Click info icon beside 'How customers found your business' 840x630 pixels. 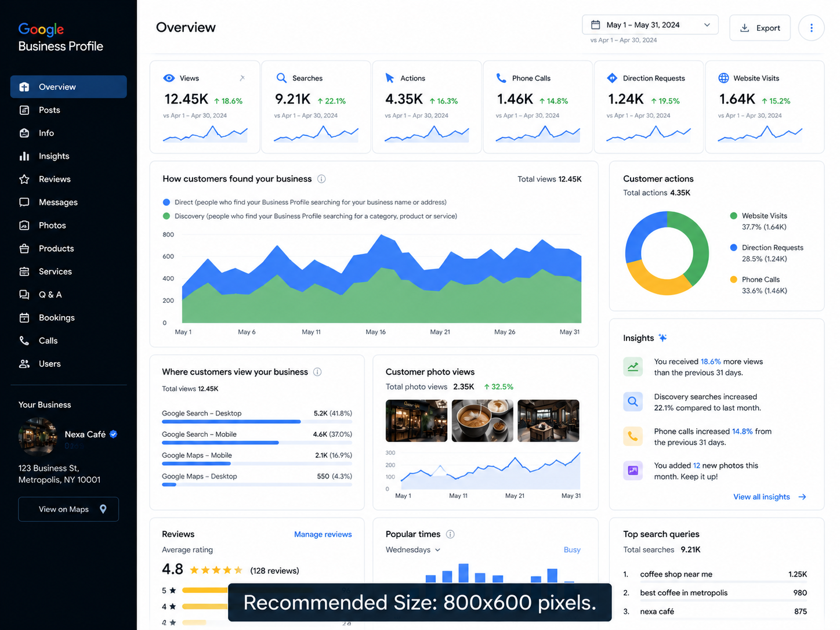321,179
